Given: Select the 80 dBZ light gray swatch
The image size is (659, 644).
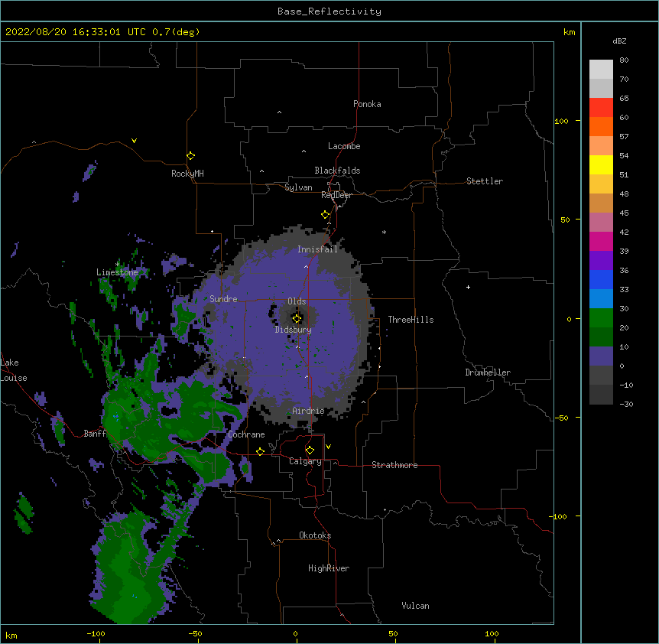Looking at the screenshot, I should tap(601, 69).
